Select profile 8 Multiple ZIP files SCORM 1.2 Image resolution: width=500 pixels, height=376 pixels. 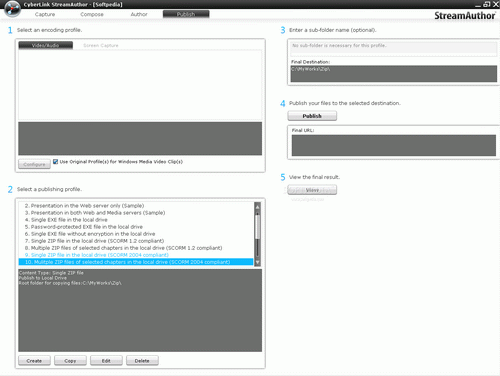coord(136,248)
